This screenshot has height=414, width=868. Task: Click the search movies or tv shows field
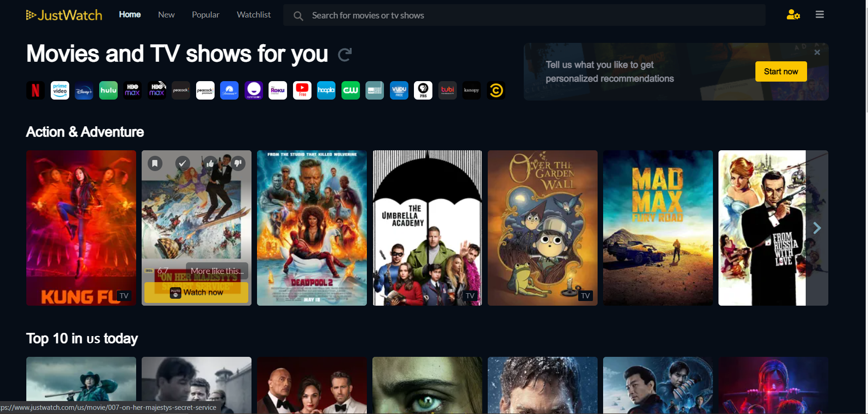(x=524, y=15)
